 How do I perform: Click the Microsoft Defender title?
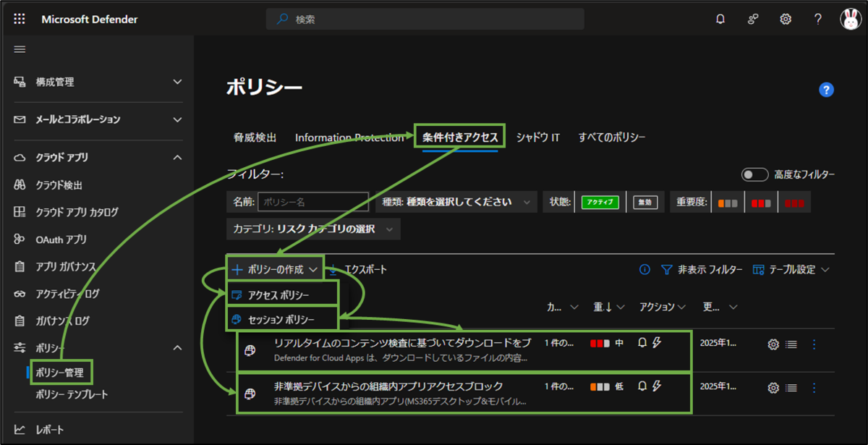click(x=90, y=20)
